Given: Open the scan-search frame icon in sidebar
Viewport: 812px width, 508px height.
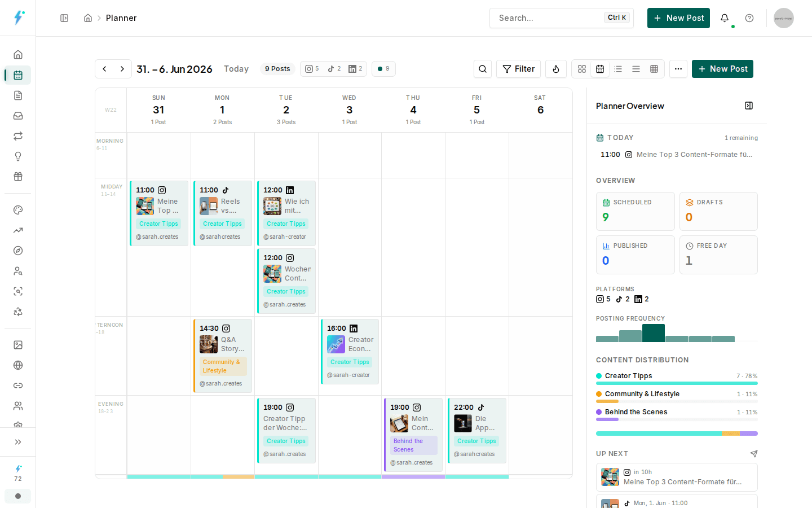Looking at the screenshot, I should tap(18, 291).
